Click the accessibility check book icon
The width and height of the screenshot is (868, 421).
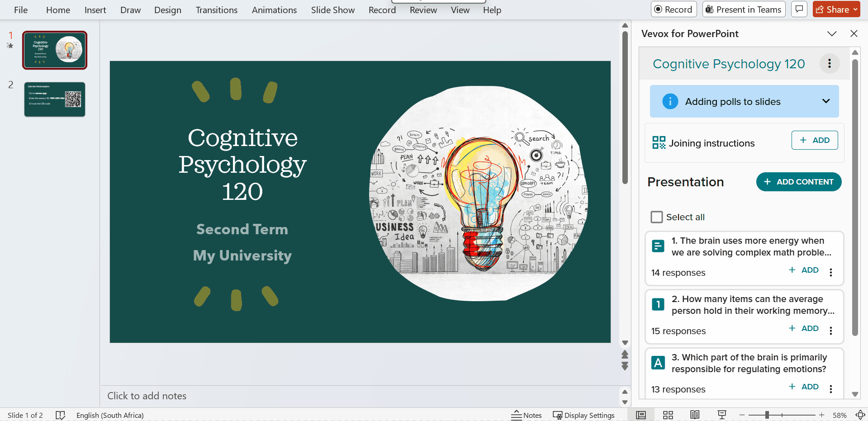[x=60, y=415]
